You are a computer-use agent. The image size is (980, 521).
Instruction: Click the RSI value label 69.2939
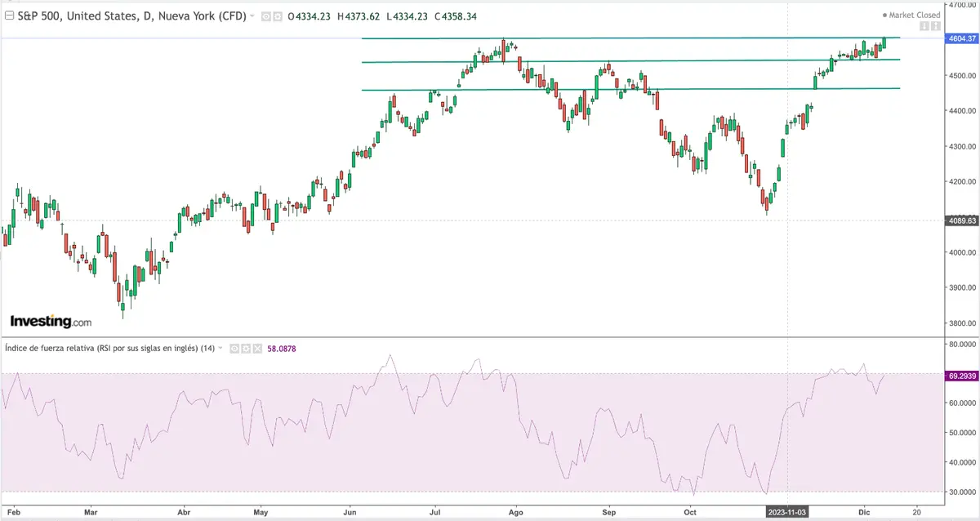coord(960,374)
